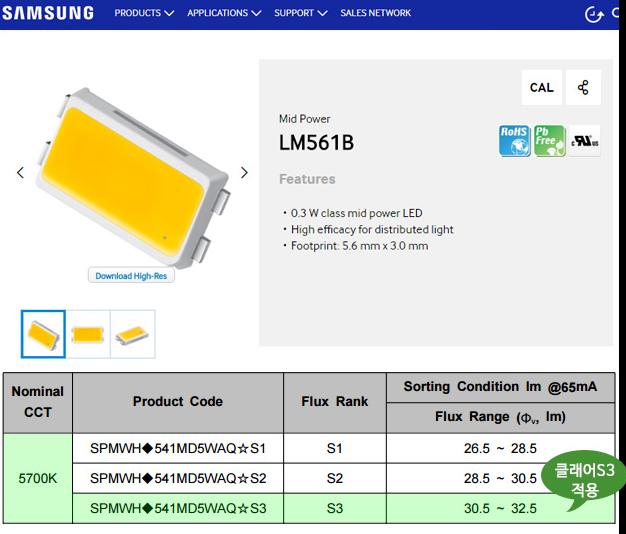The width and height of the screenshot is (626, 534).
Task: Click the main LM561B product image
Action: [133, 178]
